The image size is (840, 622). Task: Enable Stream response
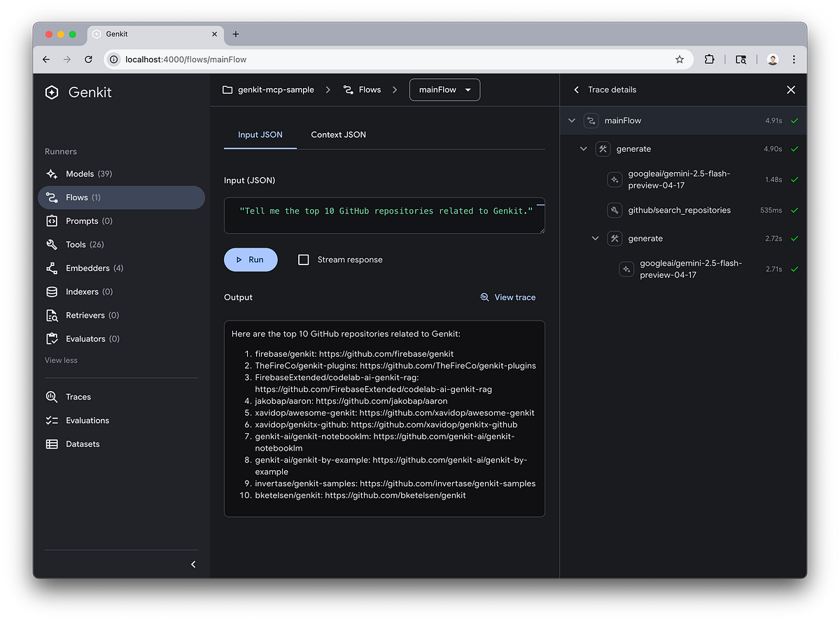pyautogui.click(x=304, y=259)
